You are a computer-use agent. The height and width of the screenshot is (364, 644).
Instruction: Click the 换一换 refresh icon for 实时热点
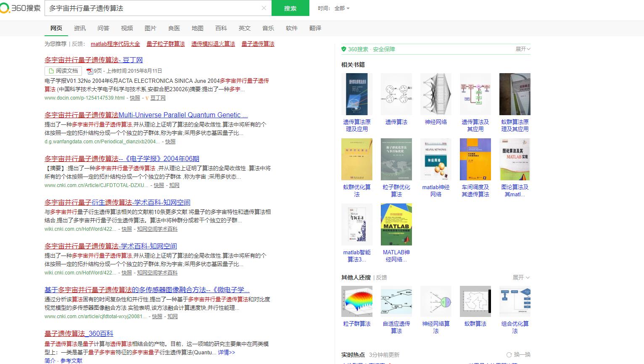pyautogui.click(x=508, y=354)
